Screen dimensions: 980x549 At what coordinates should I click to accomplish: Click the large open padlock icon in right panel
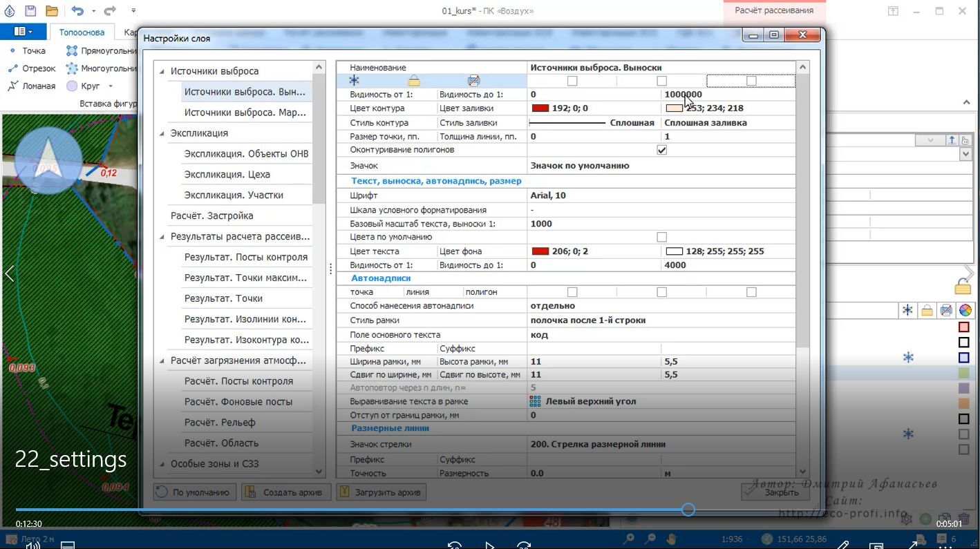tap(963, 285)
